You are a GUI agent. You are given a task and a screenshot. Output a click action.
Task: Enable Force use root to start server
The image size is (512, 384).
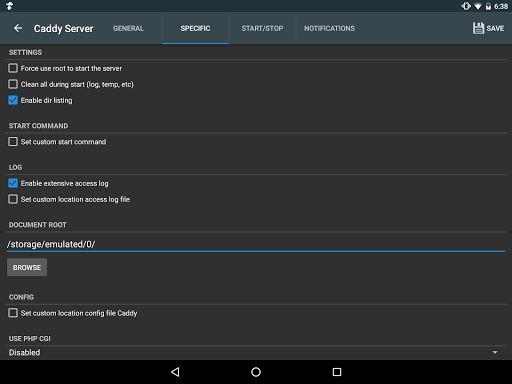[x=13, y=68]
